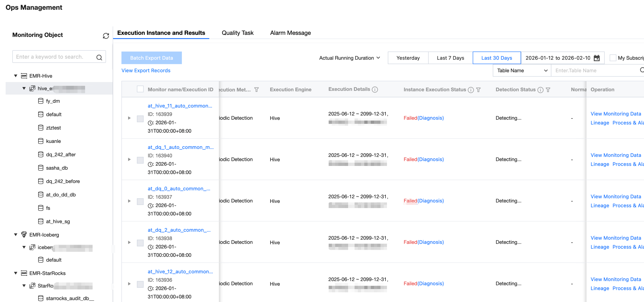This screenshot has height=302, width=644.
Task: Click the Detection Status filter funnel icon
Action: pyautogui.click(x=548, y=90)
